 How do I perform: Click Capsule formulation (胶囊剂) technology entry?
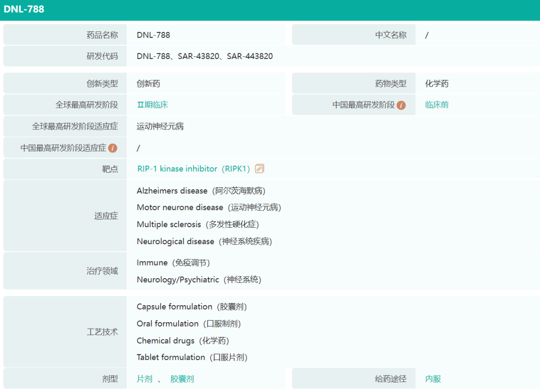[x=191, y=307]
